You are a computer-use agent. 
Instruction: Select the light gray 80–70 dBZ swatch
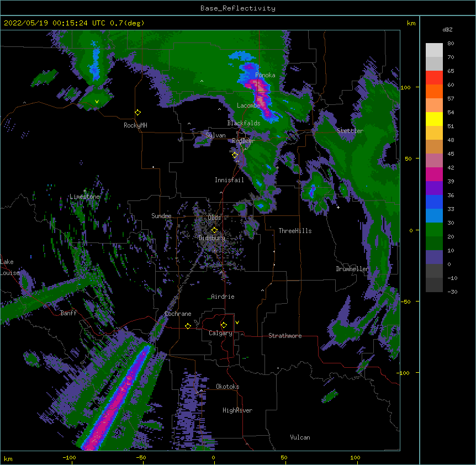pyautogui.click(x=434, y=50)
